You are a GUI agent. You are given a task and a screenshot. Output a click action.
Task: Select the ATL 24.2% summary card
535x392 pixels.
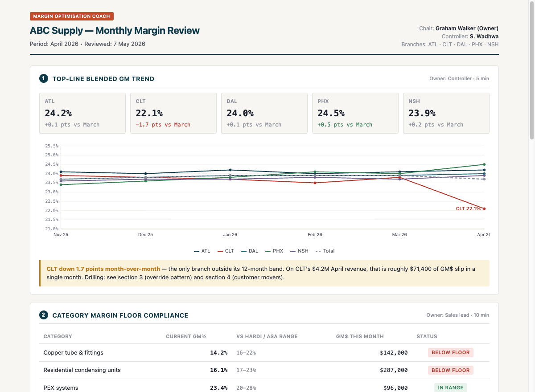click(82, 113)
